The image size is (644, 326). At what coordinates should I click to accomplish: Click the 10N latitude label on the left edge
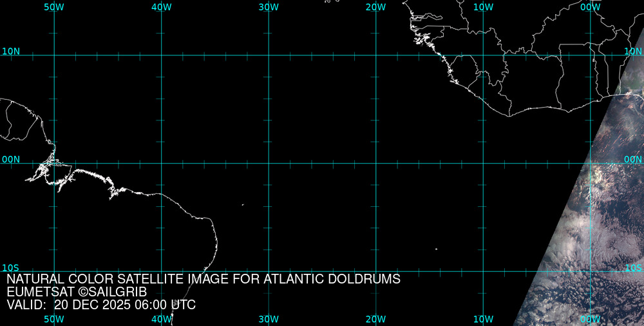point(10,51)
